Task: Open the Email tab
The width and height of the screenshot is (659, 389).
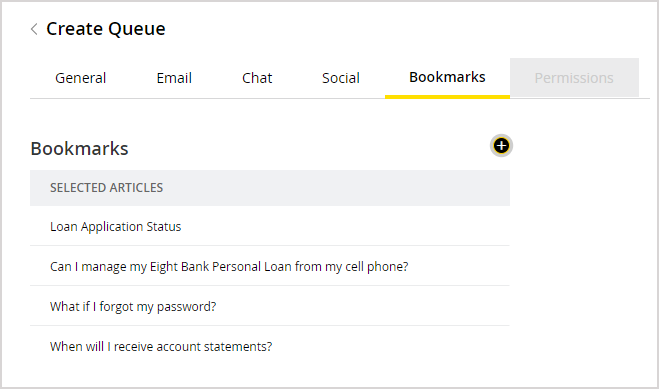Action: (174, 78)
